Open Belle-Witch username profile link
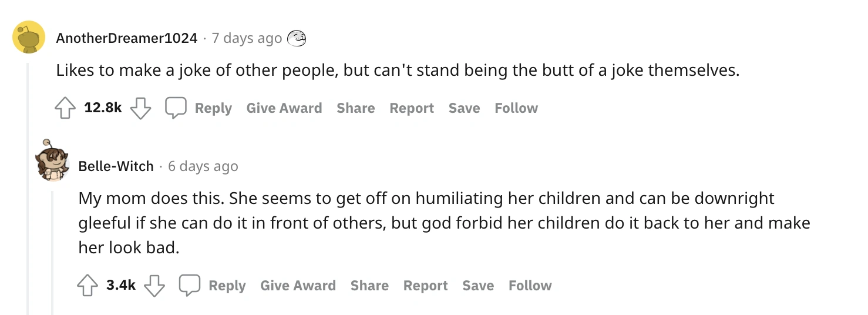The width and height of the screenshot is (868, 315). click(116, 166)
